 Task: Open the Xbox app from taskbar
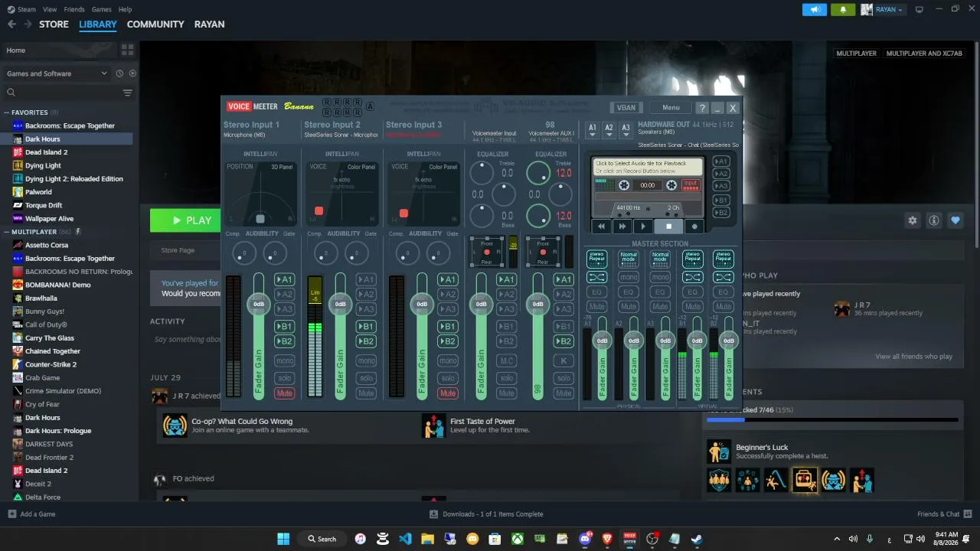518,539
